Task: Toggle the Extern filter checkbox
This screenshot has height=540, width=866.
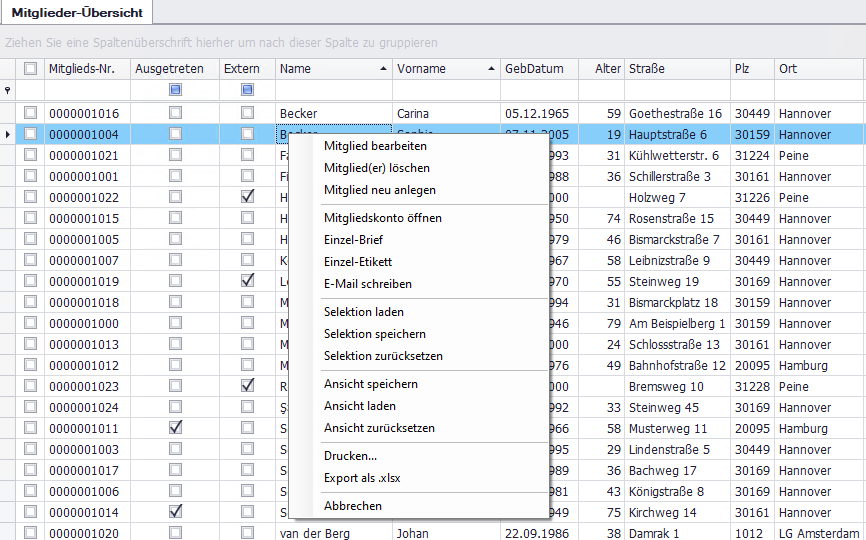Action: click(247, 90)
